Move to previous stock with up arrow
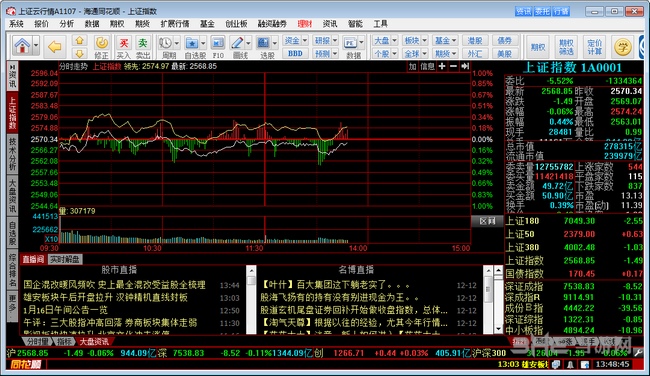Image resolution: width=650 pixels, height=376 pixels. (x=79, y=40)
